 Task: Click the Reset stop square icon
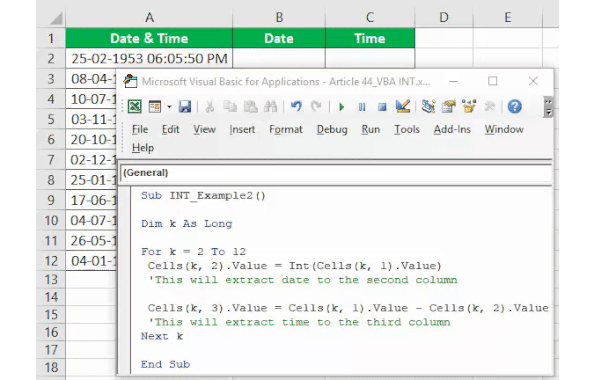(x=382, y=107)
